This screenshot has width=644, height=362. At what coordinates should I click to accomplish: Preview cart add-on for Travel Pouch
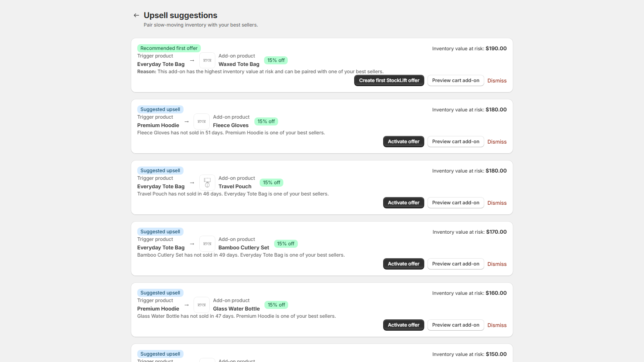(456, 203)
